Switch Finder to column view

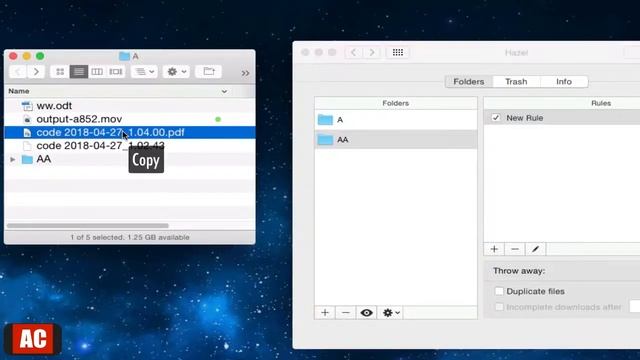pyautogui.click(x=97, y=72)
